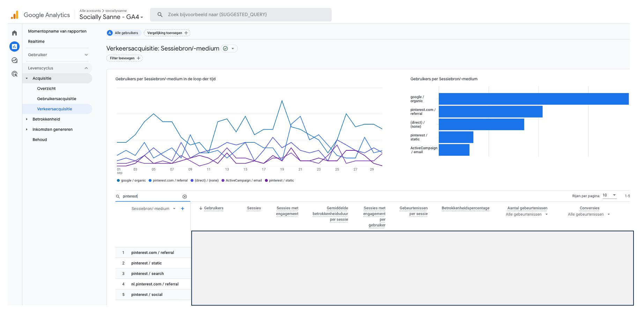Click the green check status icon beside the title

point(225,48)
